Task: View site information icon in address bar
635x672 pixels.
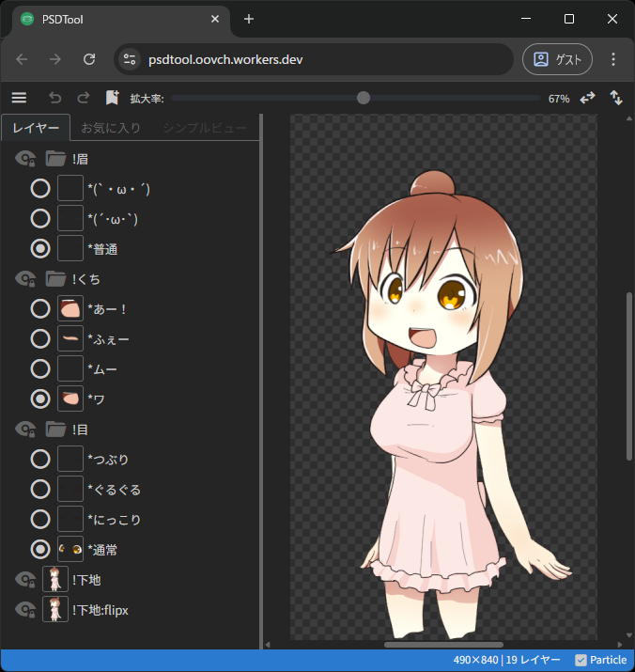Action: (130, 59)
